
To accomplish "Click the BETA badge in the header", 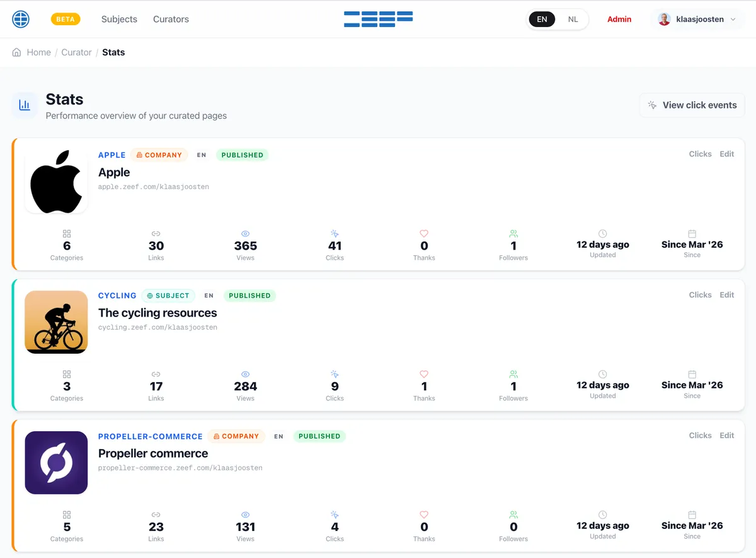I will 66,19.
